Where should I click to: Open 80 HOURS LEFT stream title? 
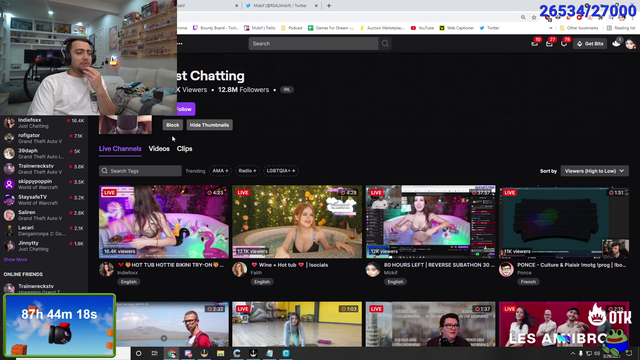[439, 265]
